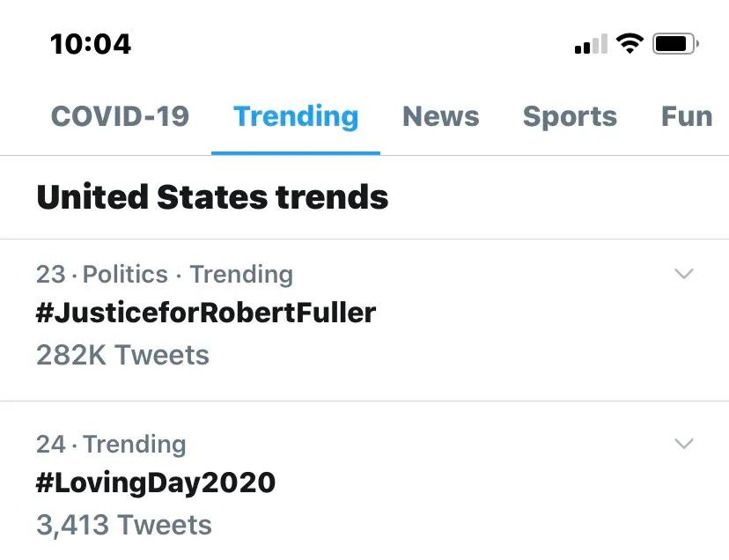Tap the 3,413 Tweets count
The width and height of the screenshot is (729, 560).
pos(124,525)
